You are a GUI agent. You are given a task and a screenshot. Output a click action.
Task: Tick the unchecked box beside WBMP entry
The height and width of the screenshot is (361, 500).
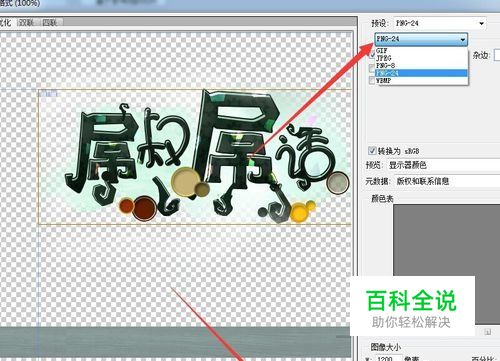[372, 80]
